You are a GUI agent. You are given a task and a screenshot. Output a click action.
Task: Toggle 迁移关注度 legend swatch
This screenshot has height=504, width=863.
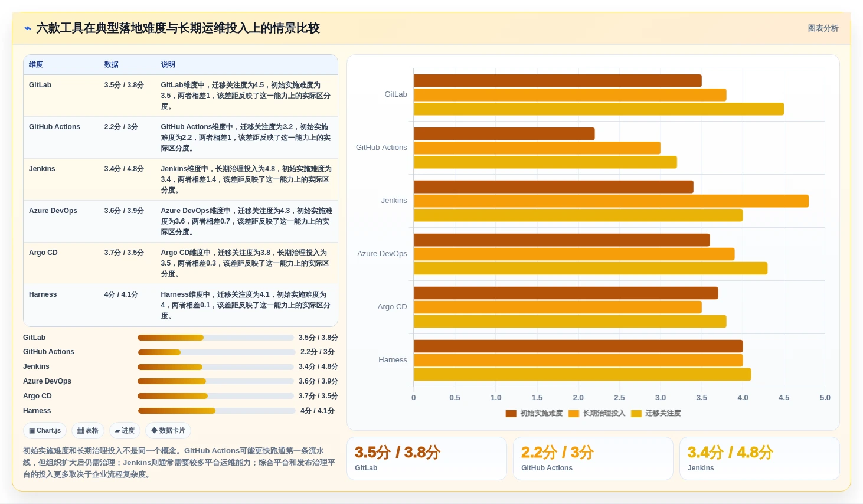click(636, 414)
